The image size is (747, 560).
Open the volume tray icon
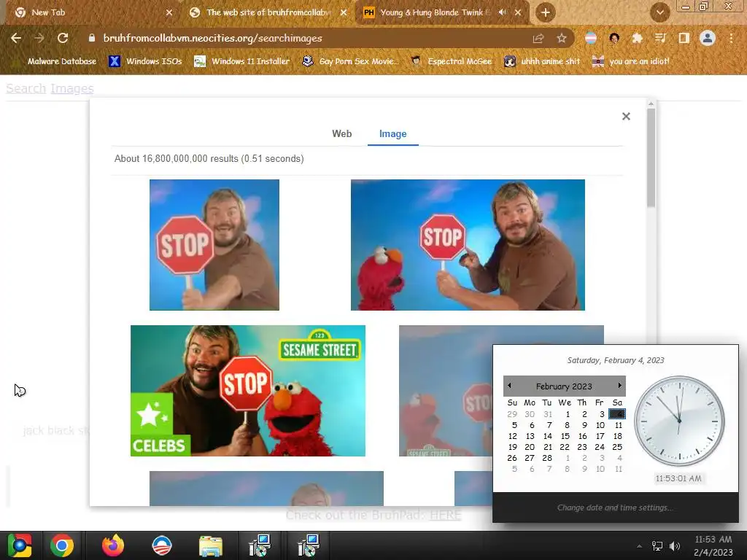tap(675, 546)
